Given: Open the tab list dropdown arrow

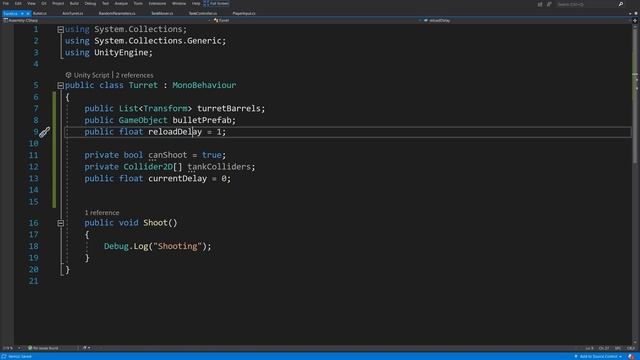Looking at the screenshot, I should point(630,13).
